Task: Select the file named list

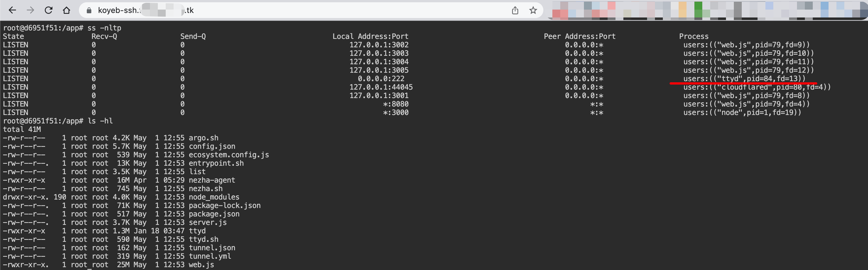Action: 197,172
